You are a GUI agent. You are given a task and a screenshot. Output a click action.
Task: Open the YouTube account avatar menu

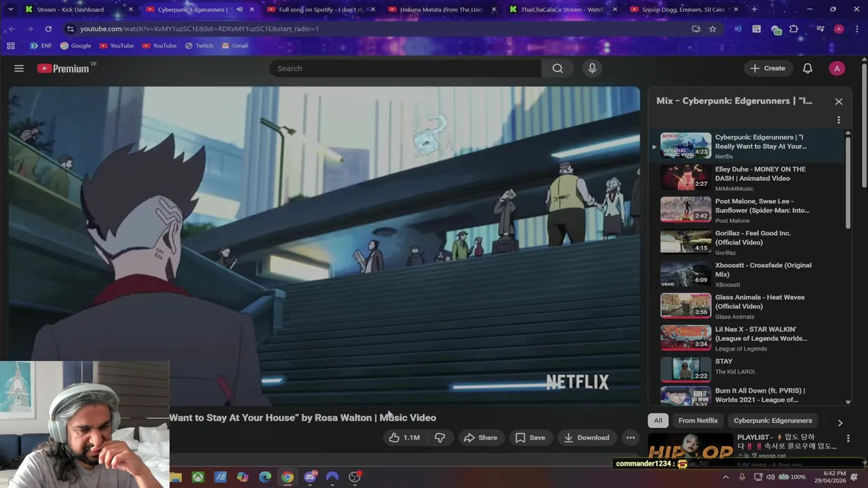tap(837, 68)
